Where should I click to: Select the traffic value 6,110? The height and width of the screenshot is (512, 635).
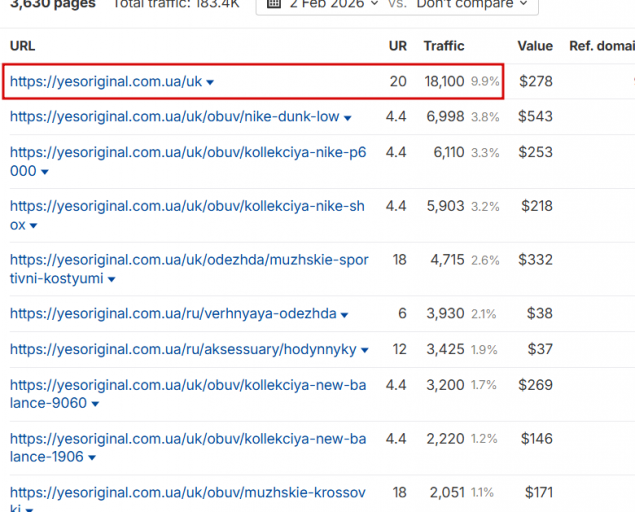coord(449,152)
